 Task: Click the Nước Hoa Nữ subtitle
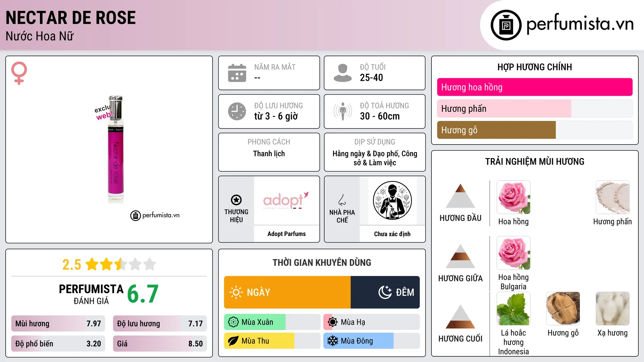pyautogui.click(x=40, y=36)
